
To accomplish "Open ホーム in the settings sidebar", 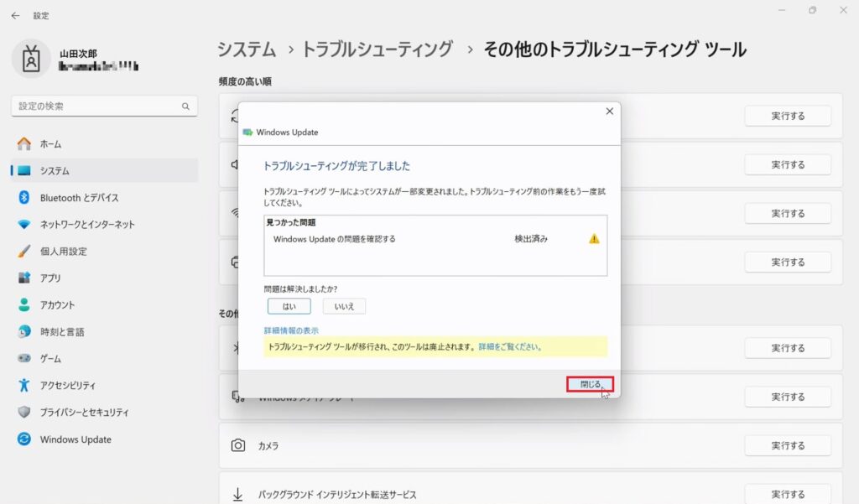I will 104,144.
